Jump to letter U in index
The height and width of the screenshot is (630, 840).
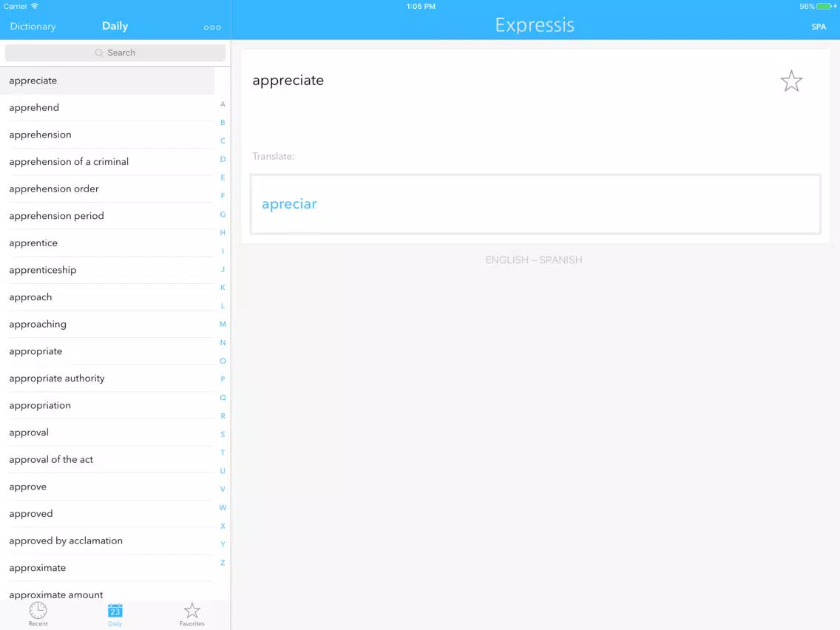pos(223,471)
